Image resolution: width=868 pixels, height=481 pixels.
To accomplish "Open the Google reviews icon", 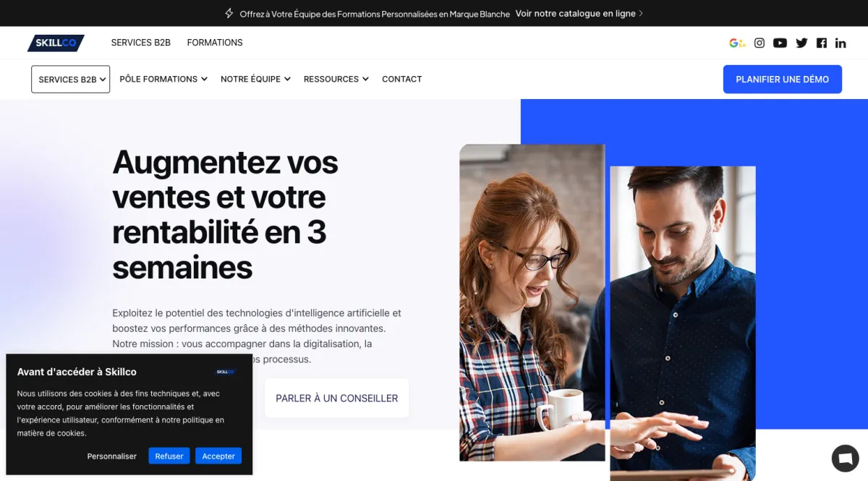I will [737, 43].
